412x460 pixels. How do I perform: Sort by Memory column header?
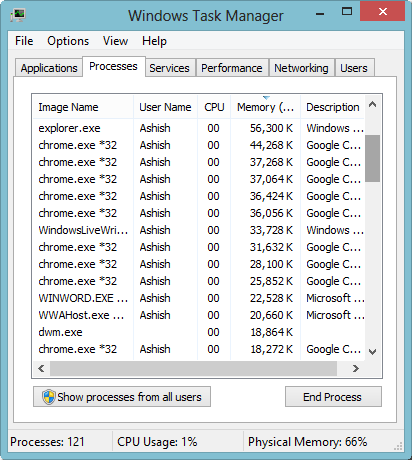[265, 107]
